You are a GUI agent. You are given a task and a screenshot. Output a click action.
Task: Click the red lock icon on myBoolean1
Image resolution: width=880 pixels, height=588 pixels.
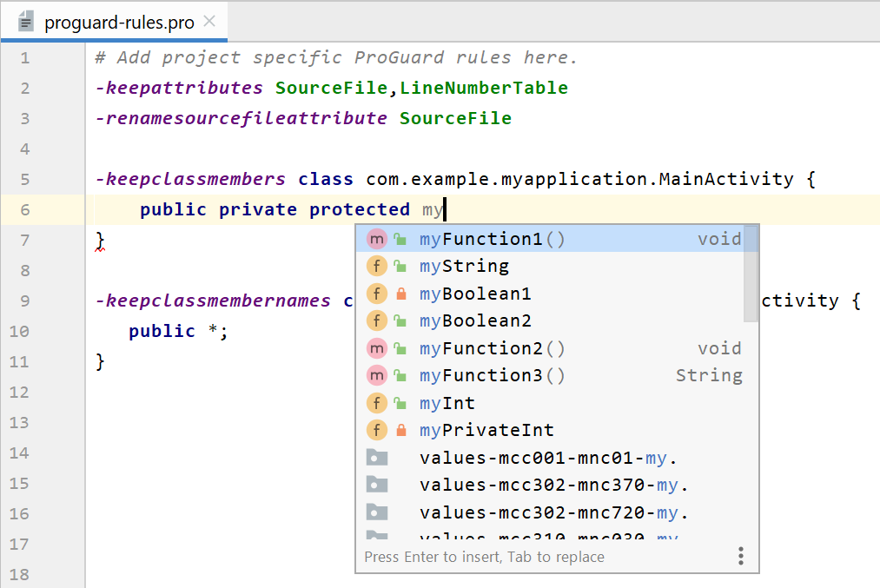click(x=400, y=294)
